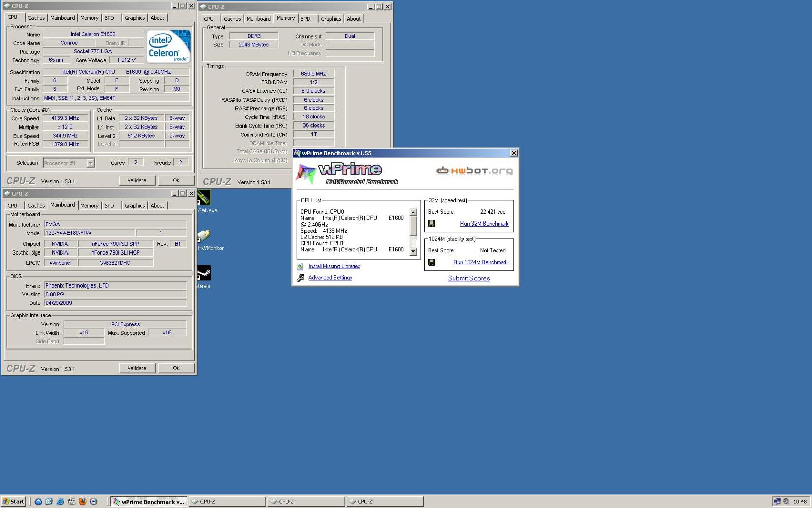Viewport: 812px width, 508px height.
Task: Click the Bus Speed value 344.9 MHz
Action: coord(65,136)
